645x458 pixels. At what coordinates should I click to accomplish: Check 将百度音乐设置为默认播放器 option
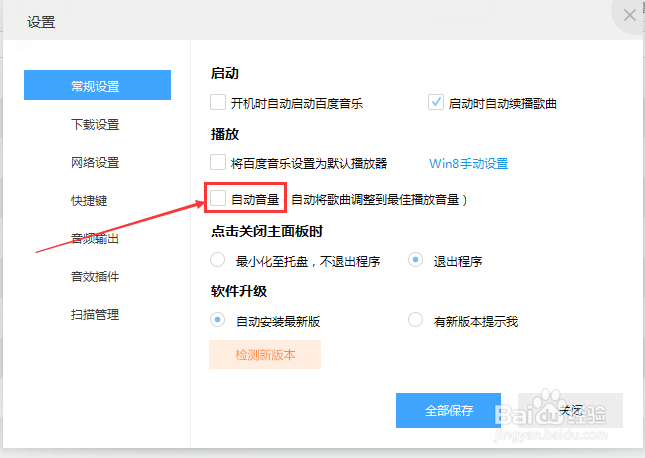218,162
